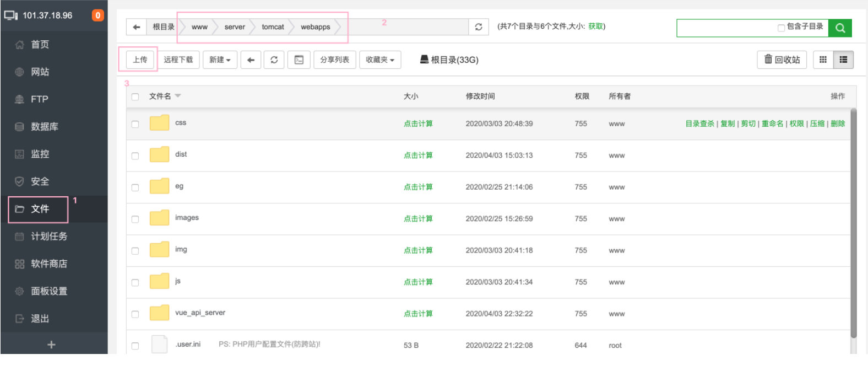This screenshot has width=868, height=365.
Task: Open the 收藏夹 dropdown menu
Action: point(380,60)
